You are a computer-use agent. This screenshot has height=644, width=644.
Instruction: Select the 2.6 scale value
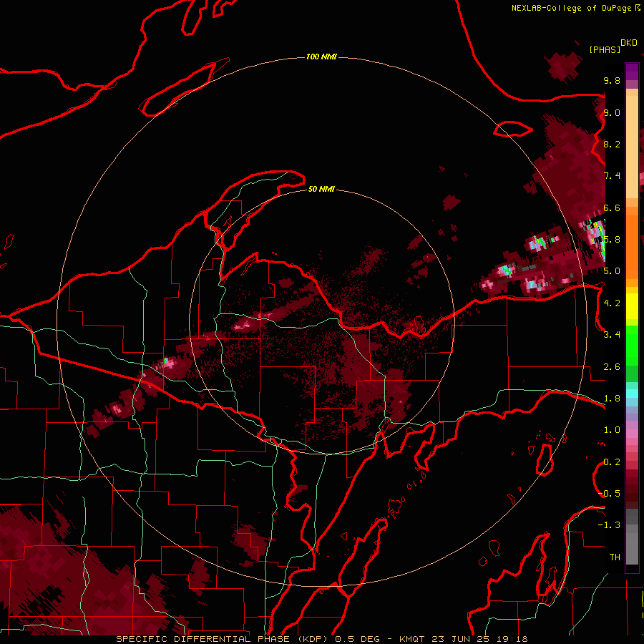[x=612, y=367]
